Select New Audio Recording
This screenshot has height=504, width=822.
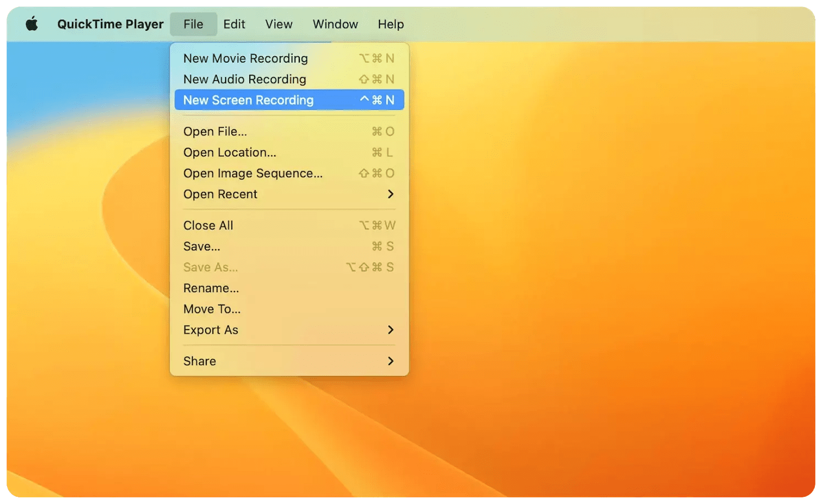coord(244,79)
